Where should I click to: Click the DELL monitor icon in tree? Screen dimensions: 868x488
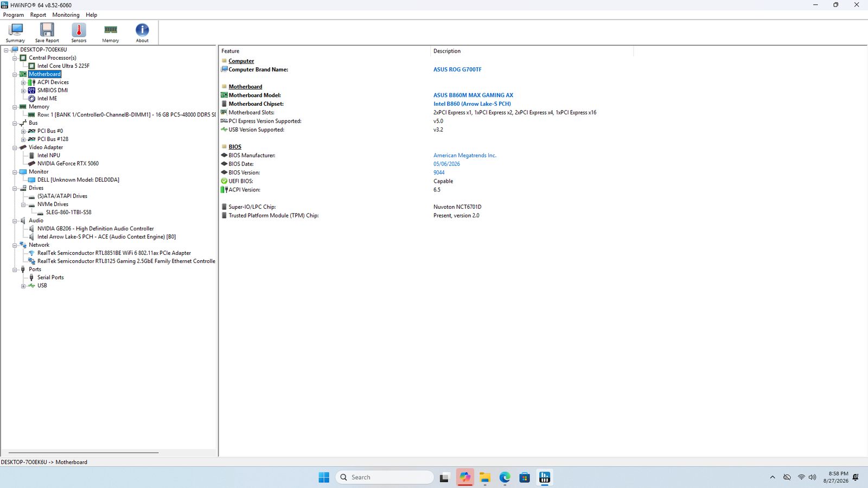31,180
